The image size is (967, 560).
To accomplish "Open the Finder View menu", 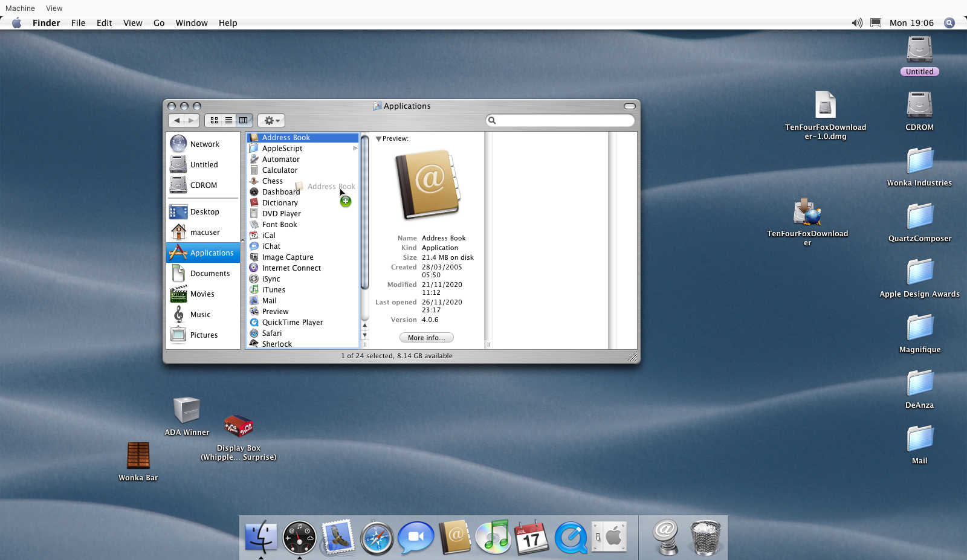I will (x=133, y=23).
